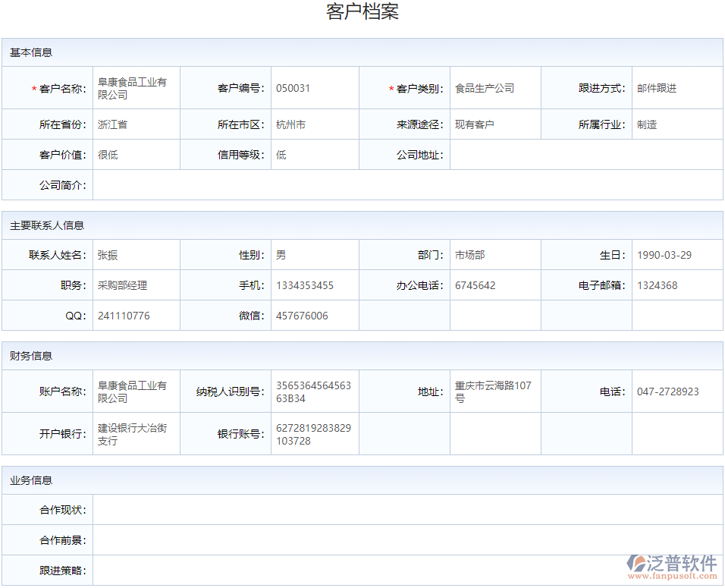Click the city value 杭州市

click(x=292, y=124)
